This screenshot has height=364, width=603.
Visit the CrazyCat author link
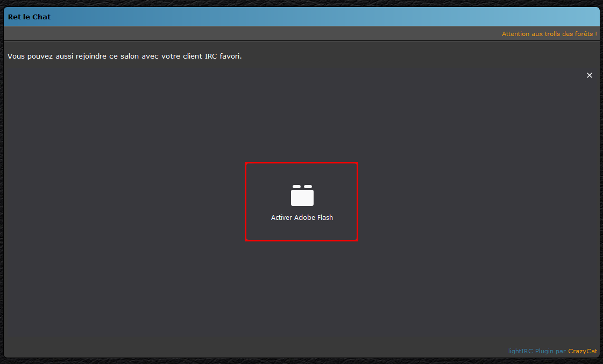coord(582,351)
